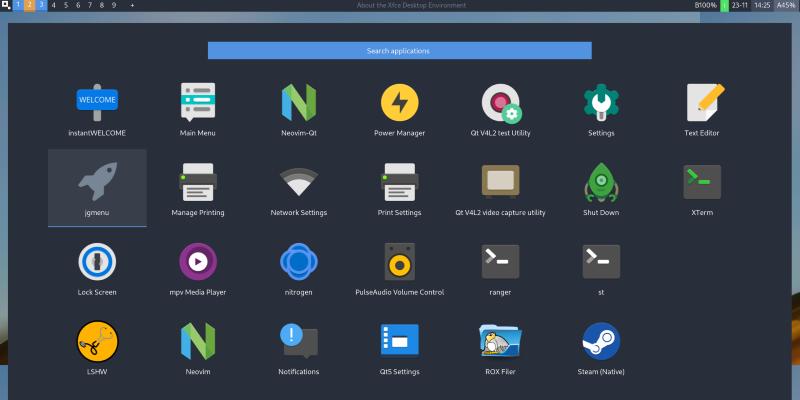This screenshot has height=400, width=800.
Task: Click the 14:25 clock in the top bar
Action: click(x=762, y=5)
